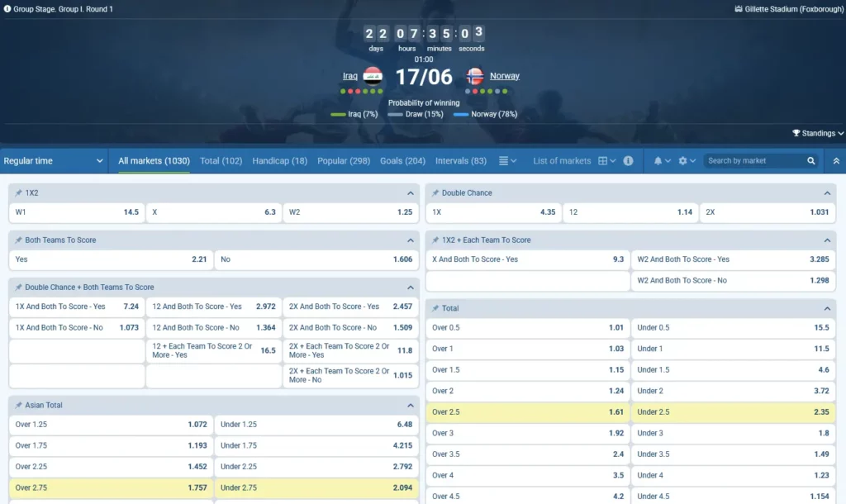Screen dimensions: 846x504
Task: Open the Regular time dropdown
Action: pyautogui.click(x=54, y=161)
